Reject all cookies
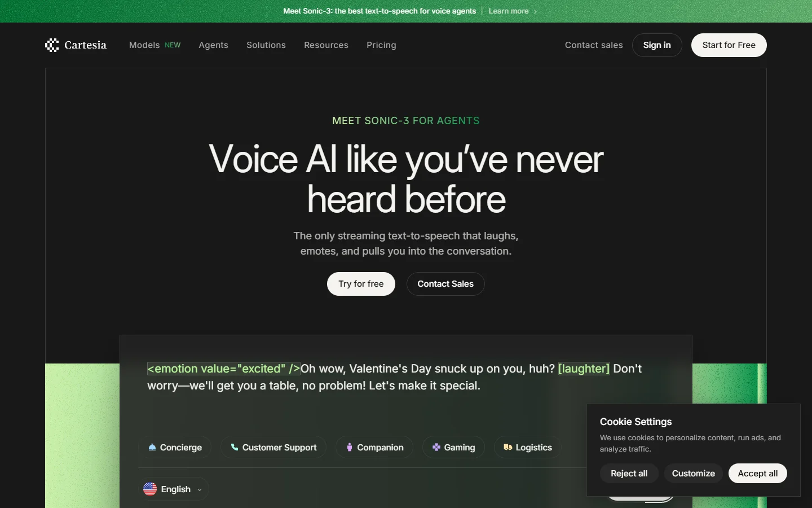Screen dimensions: 812x508 [x=629, y=474]
